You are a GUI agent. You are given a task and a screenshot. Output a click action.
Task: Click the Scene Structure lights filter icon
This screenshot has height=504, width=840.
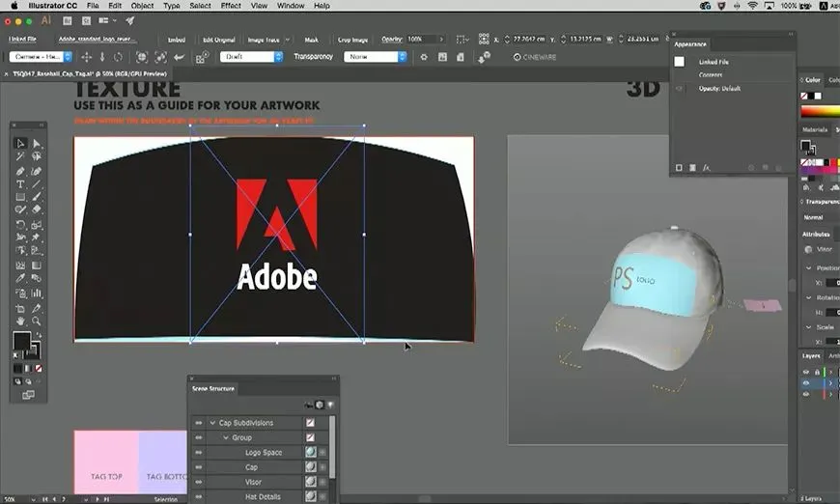click(330, 405)
